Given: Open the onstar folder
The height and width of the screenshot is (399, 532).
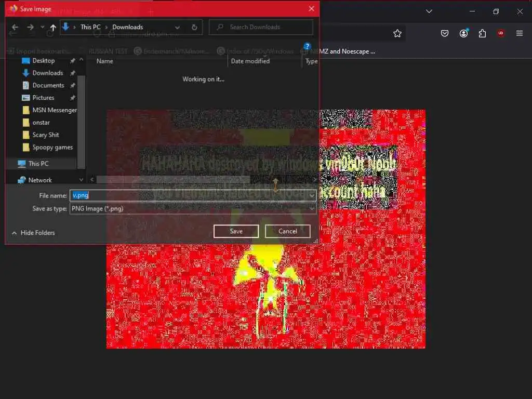Looking at the screenshot, I should [x=41, y=123].
